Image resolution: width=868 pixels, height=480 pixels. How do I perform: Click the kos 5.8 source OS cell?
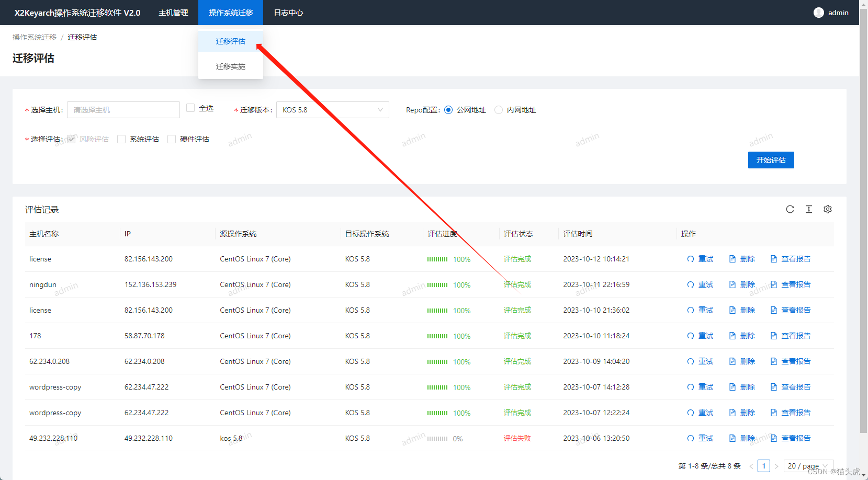(231, 438)
